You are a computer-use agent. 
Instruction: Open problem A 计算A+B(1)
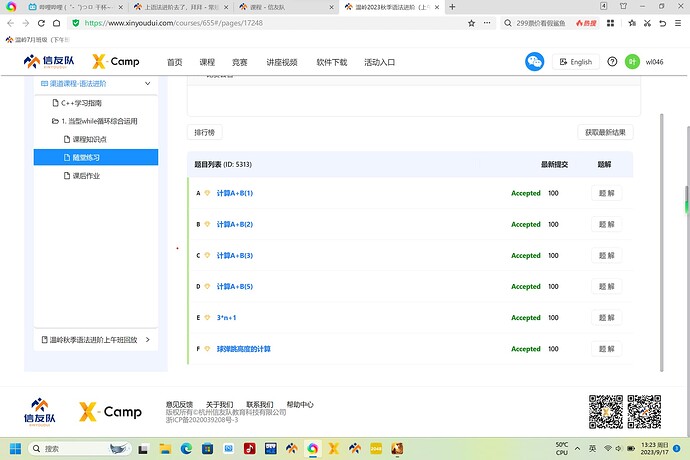[x=235, y=193]
